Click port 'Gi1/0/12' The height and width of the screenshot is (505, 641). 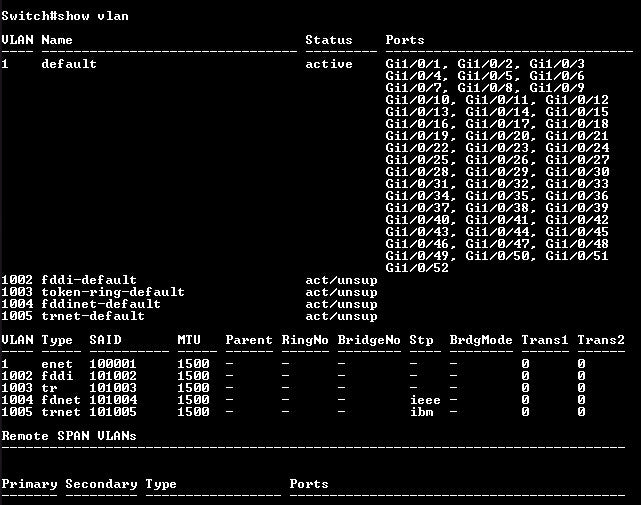[577, 100]
